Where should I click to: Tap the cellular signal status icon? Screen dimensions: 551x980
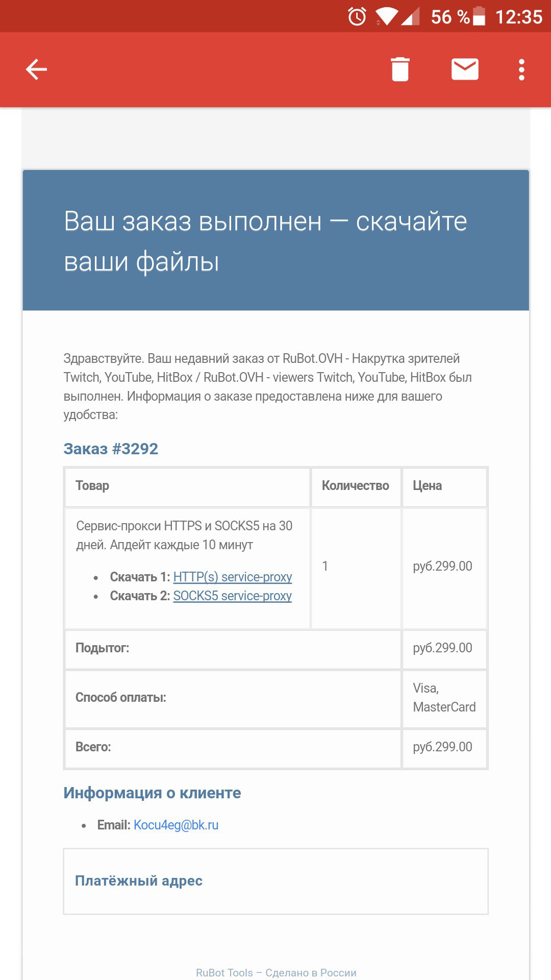pyautogui.click(x=411, y=17)
